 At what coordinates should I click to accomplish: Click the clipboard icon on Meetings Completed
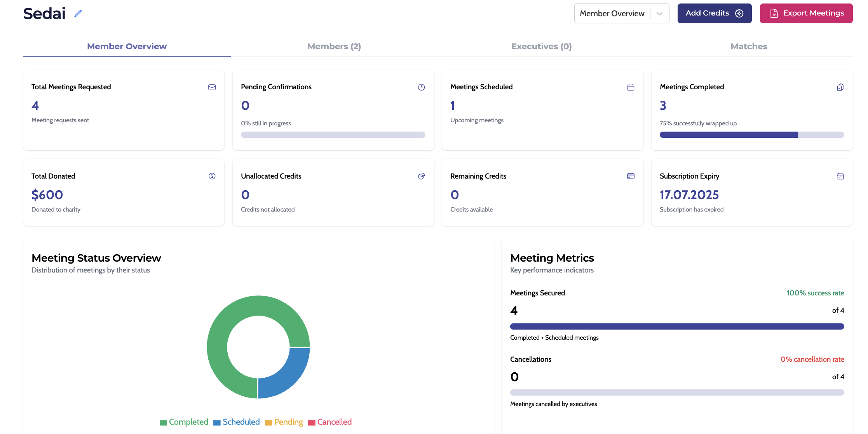tap(840, 87)
